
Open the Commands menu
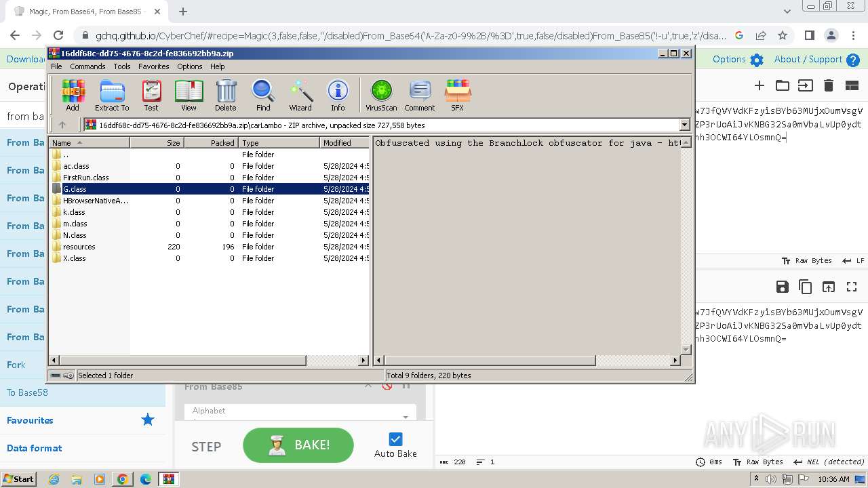coord(87,66)
